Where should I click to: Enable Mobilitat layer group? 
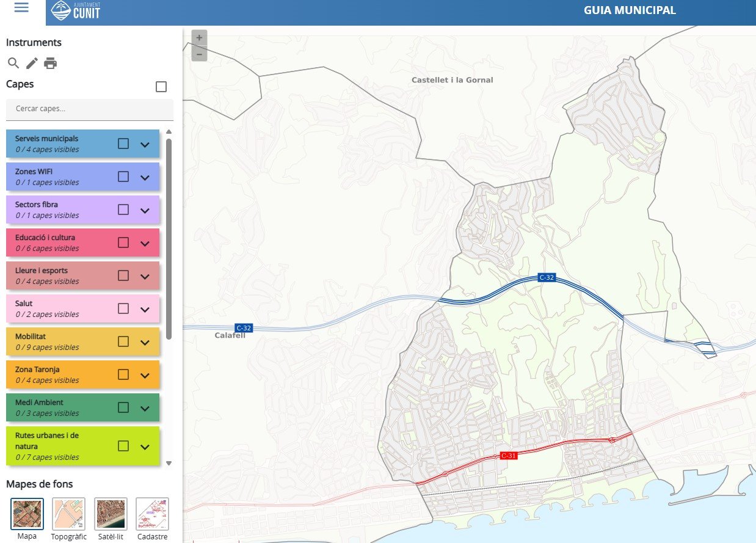pyautogui.click(x=123, y=341)
